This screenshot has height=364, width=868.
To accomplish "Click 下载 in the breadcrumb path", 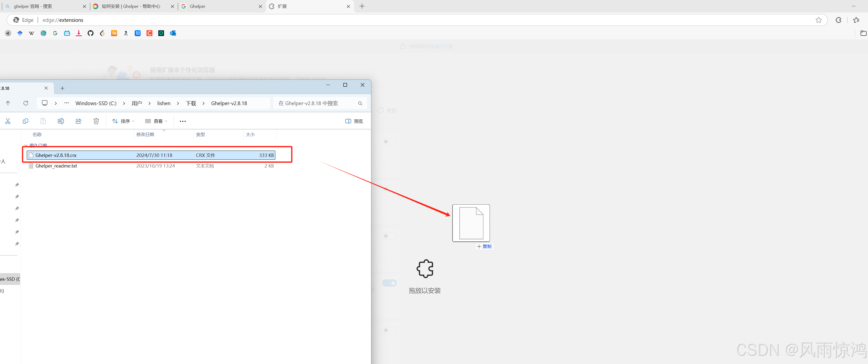I will [191, 103].
